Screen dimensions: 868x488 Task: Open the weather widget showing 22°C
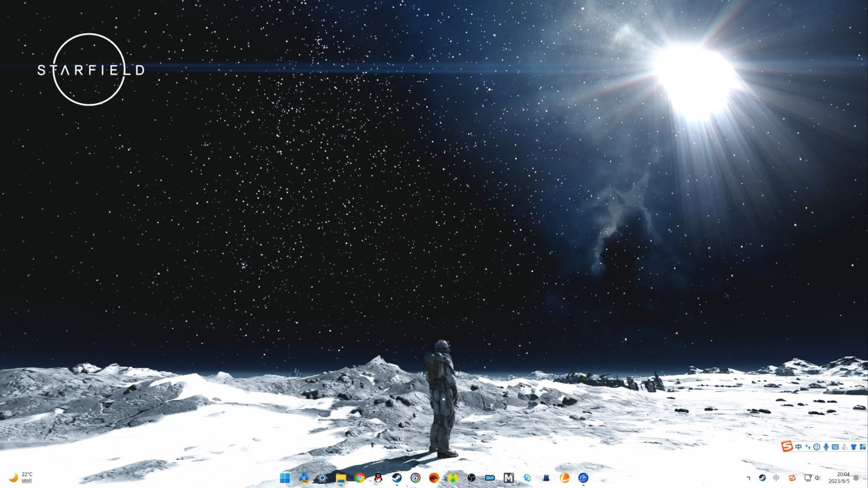pos(21,478)
